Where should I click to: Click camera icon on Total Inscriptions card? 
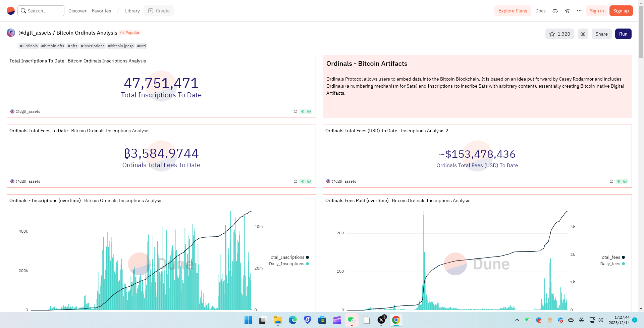click(296, 111)
